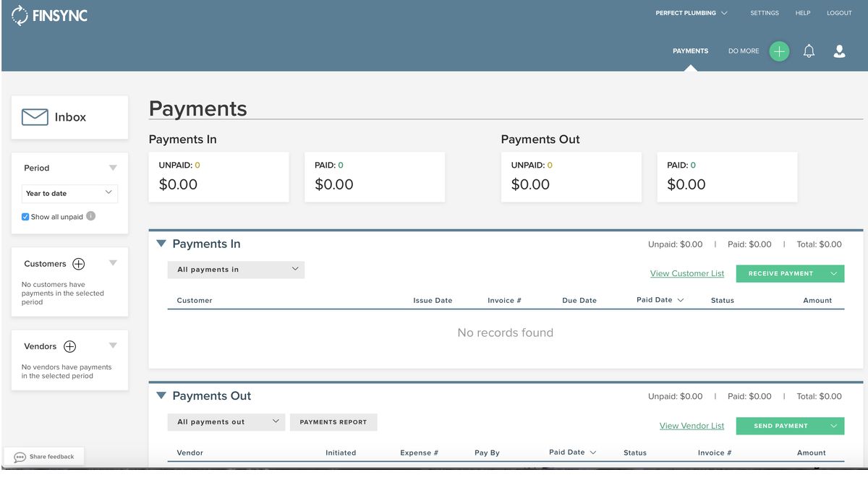Click the FINSYNC logo
The image size is (868, 488).
pos(49,14)
